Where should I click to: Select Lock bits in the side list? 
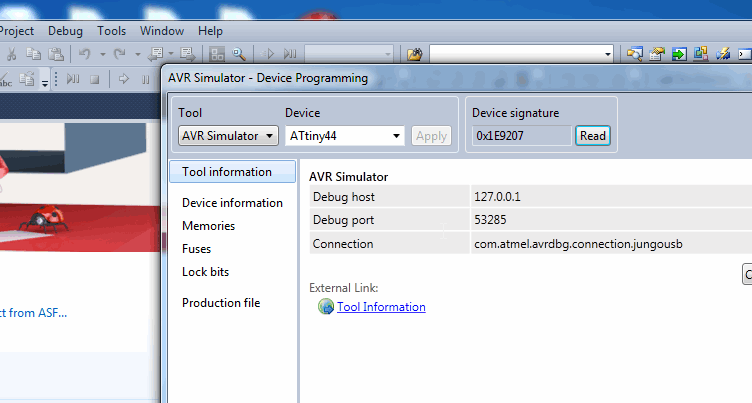tap(205, 272)
